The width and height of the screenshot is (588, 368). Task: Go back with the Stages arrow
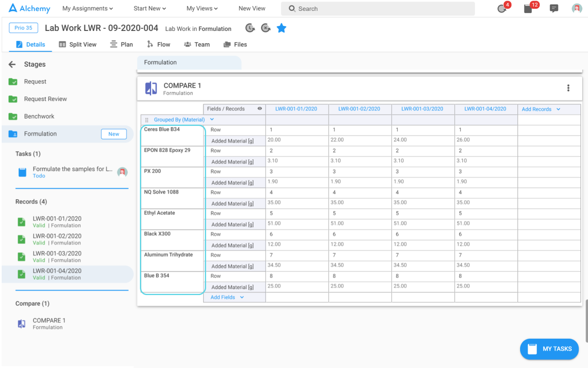point(12,64)
